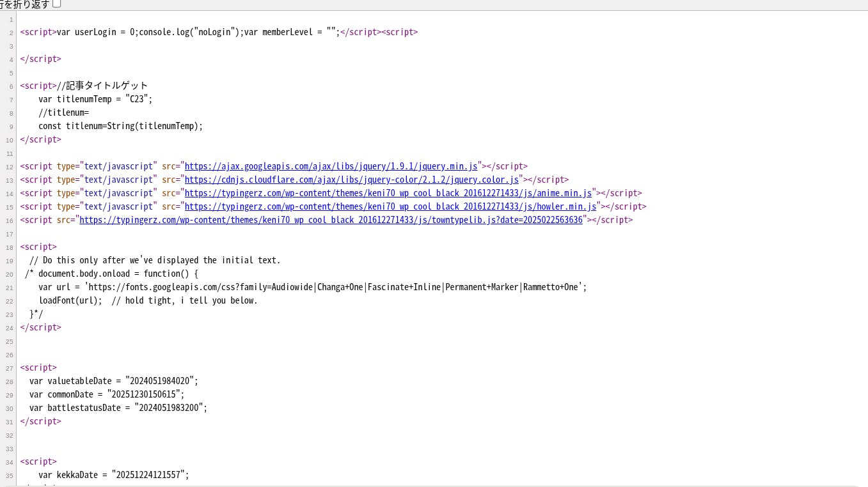The image size is (868, 487).
Task: Click the titlenumTemp "C23" value
Action: point(138,99)
